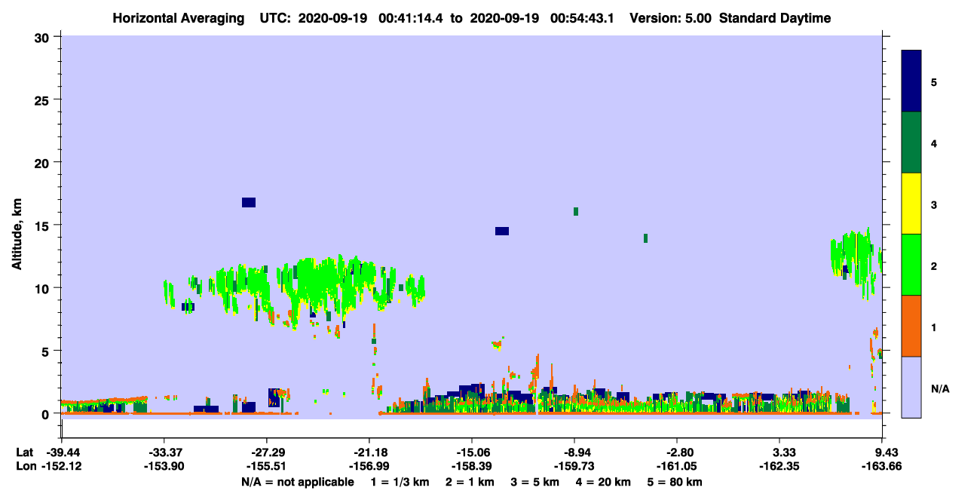Click legend text '2 = 1 km'

pyautogui.click(x=470, y=482)
